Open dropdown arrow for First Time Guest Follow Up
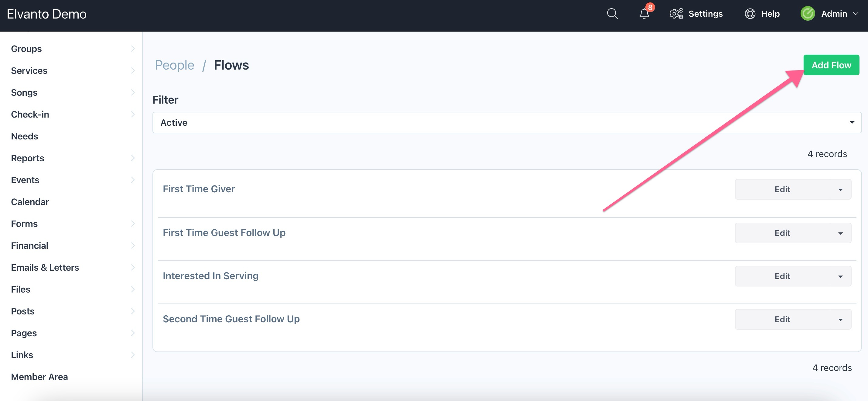Image resolution: width=868 pixels, height=401 pixels. tap(840, 233)
